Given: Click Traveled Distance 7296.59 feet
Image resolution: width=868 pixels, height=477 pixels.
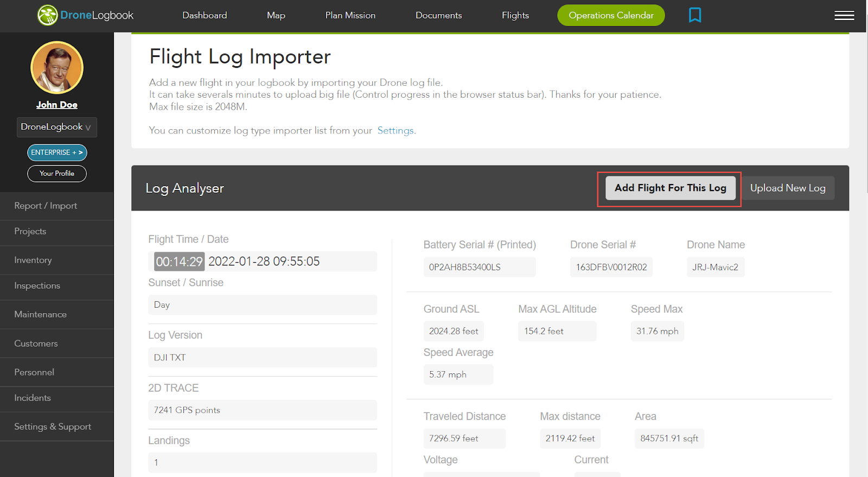Looking at the screenshot, I should [x=464, y=438].
